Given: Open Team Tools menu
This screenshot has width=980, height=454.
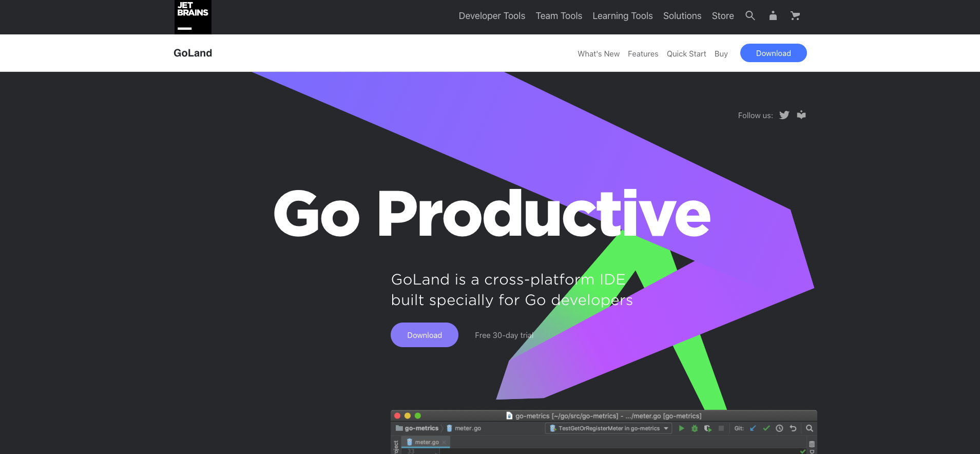Looking at the screenshot, I should point(559,16).
